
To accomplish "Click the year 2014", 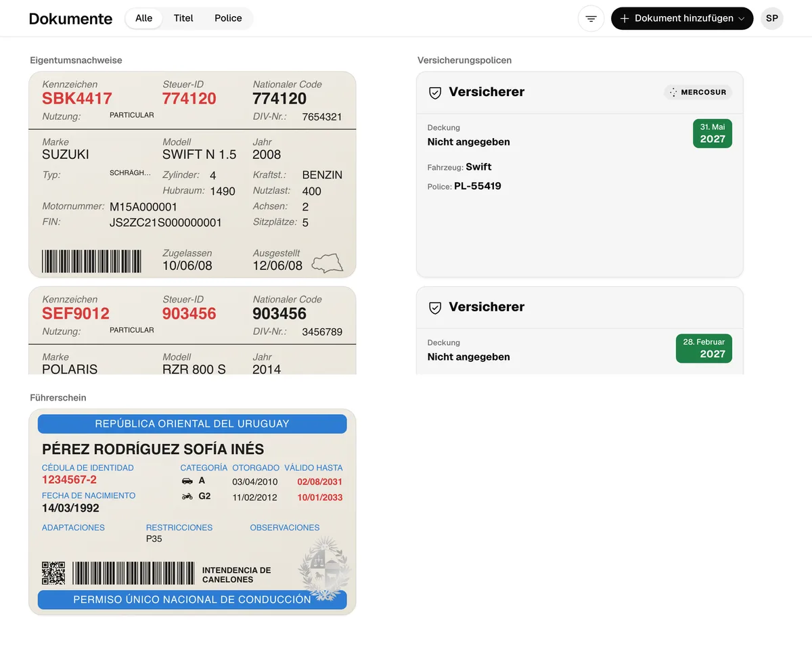I will [x=267, y=369].
